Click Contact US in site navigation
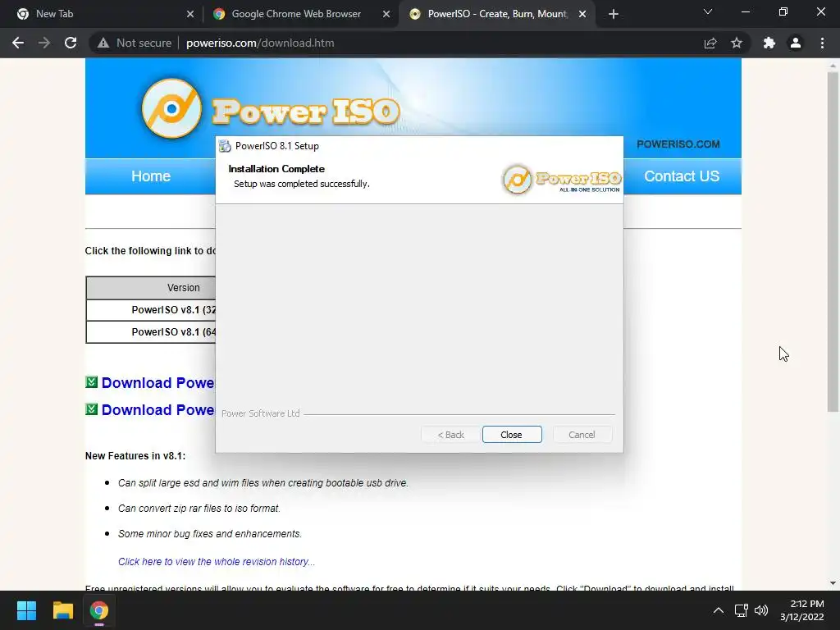Viewport: 840px width, 630px height. tap(682, 176)
